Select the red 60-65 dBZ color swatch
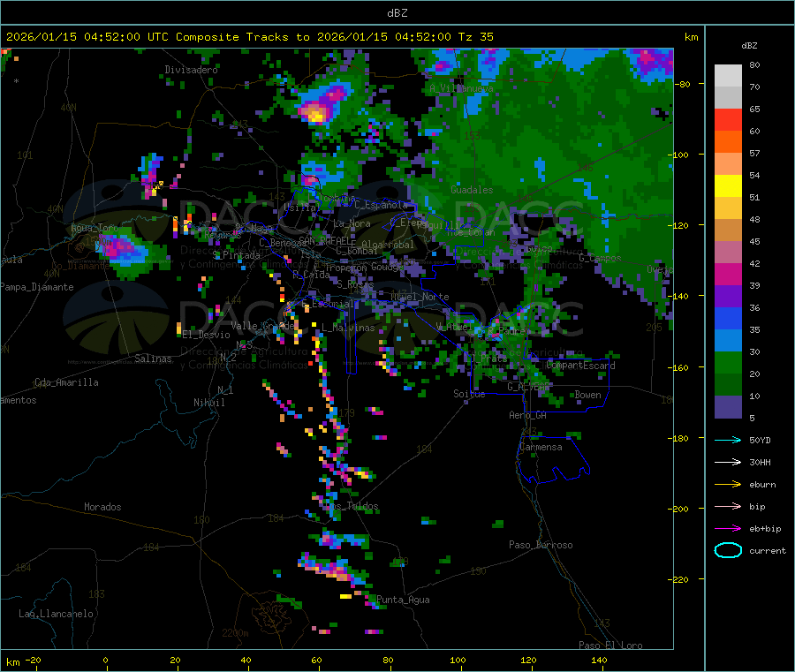The height and width of the screenshot is (672, 795). (x=728, y=119)
